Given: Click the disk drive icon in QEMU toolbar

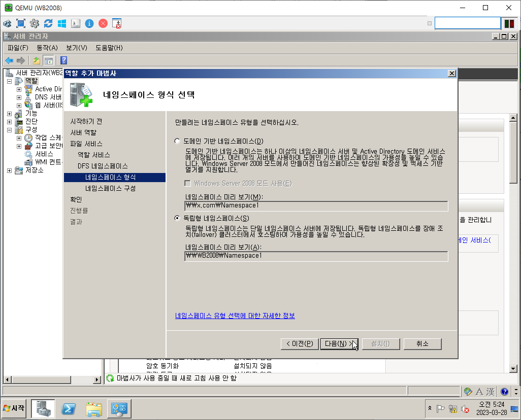Looking at the screenshot, I should click(x=76, y=23).
